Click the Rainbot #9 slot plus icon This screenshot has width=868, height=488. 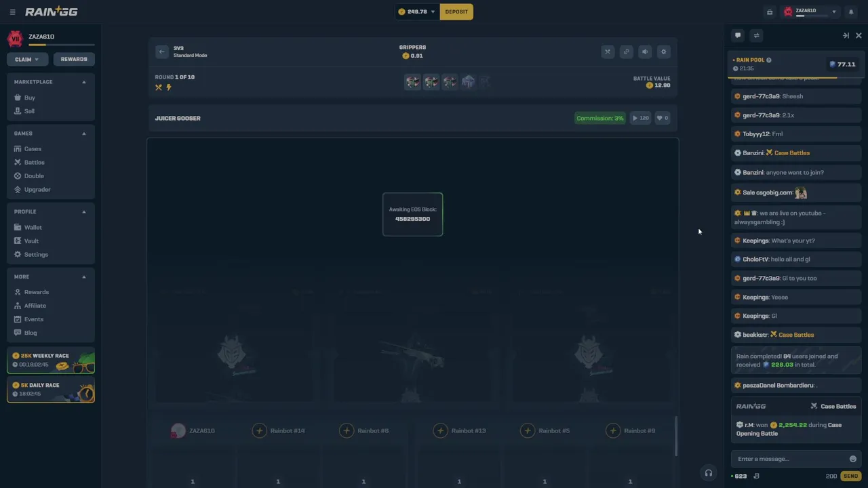613,431
